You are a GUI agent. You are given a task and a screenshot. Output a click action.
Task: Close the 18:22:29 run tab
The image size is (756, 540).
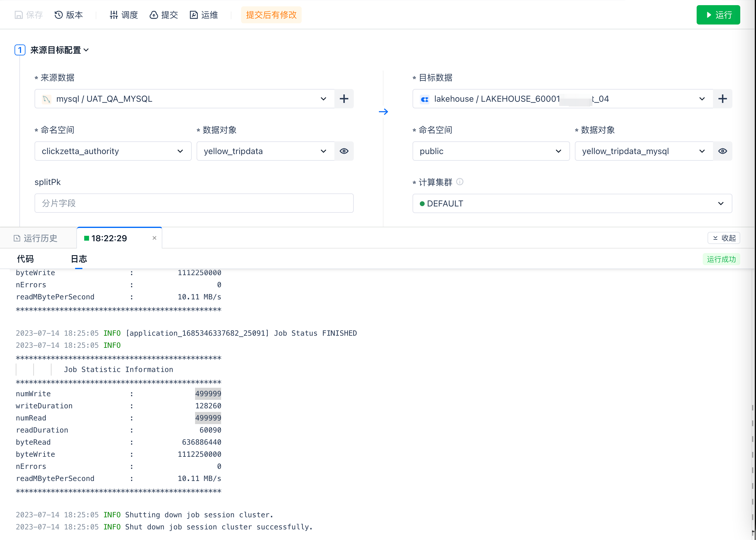pos(154,238)
